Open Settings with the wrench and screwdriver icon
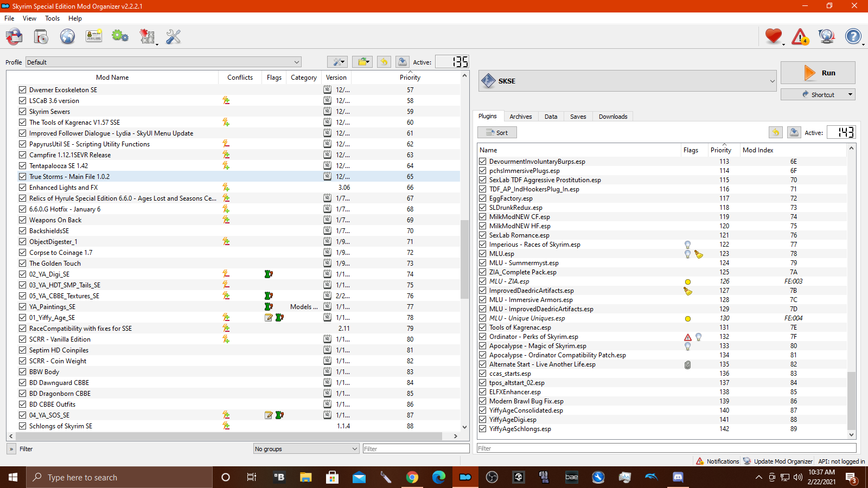868x488 pixels. point(173,37)
